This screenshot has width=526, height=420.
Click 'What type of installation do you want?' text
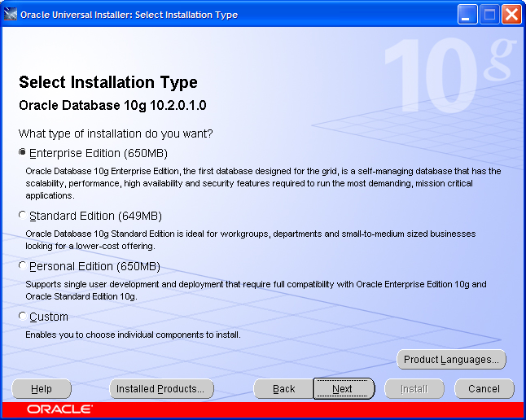[116, 133]
